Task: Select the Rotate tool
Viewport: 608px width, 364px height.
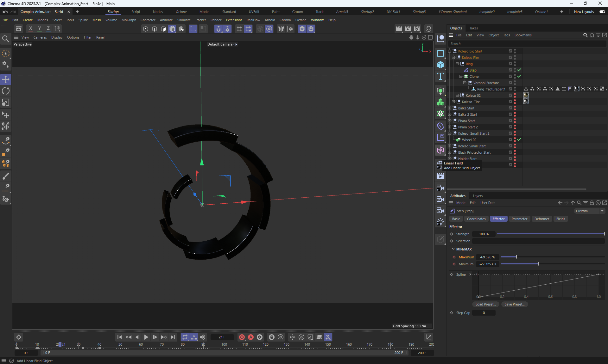Action: 6,91
